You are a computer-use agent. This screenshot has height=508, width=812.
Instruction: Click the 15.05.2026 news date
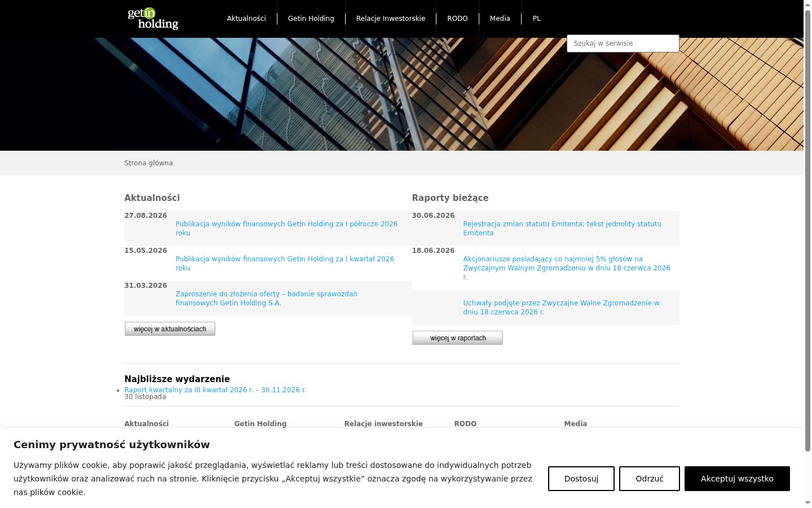point(146,251)
